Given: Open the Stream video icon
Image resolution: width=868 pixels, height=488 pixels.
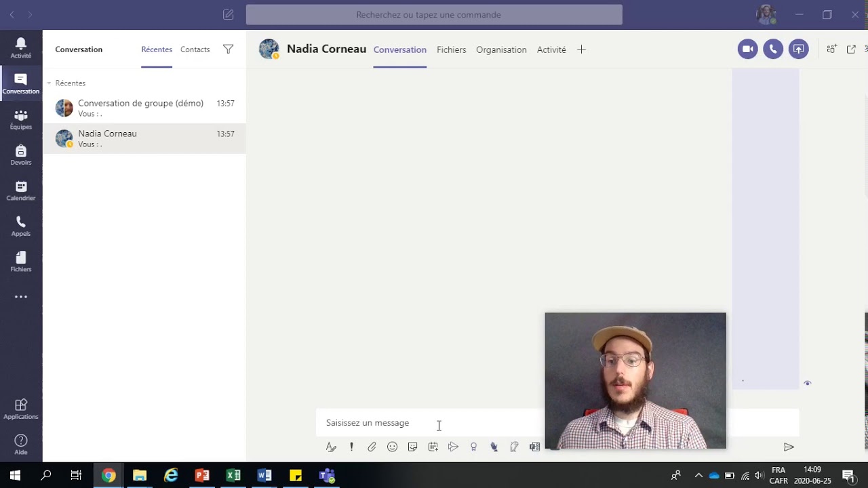Looking at the screenshot, I should (453, 447).
